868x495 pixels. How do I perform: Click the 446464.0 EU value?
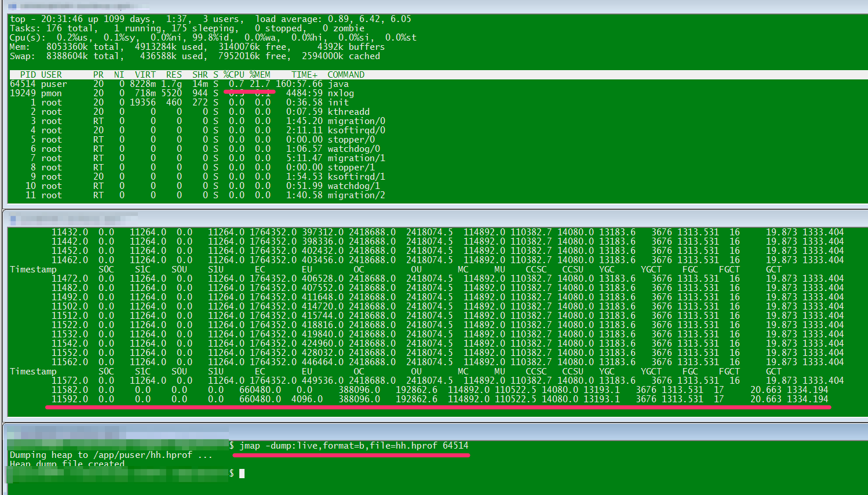coord(323,362)
